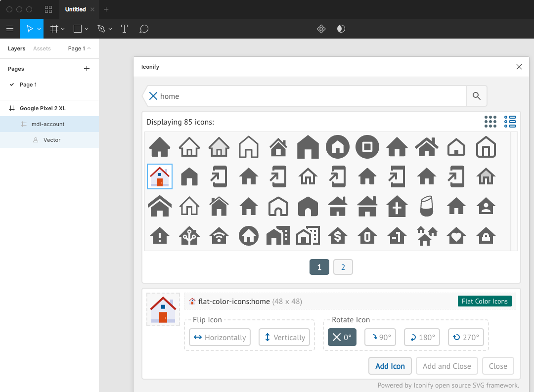Select the home automation branch icon
Image resolution: width=534 pixels, height=392 pixels.
pos(189,236)
